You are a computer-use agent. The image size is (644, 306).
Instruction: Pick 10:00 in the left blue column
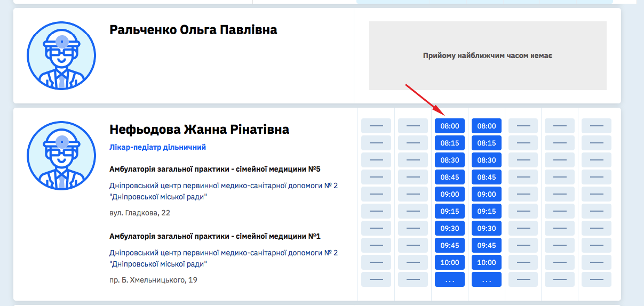coord(449,263)
